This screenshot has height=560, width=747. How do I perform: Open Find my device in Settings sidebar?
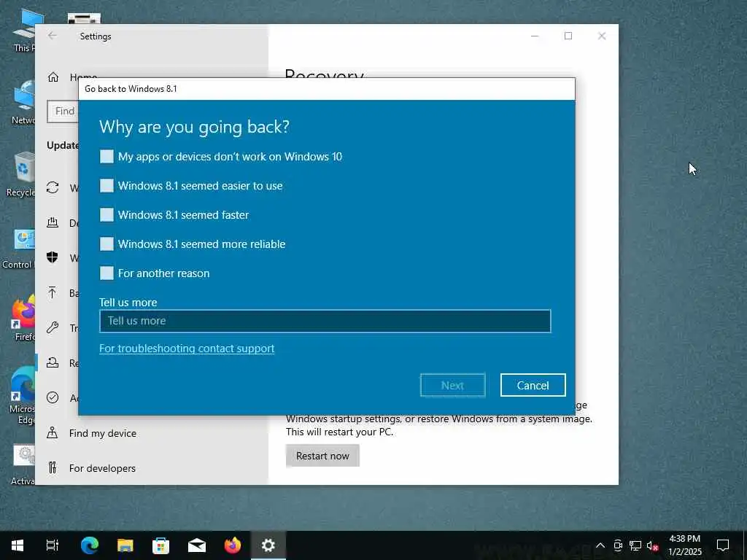[x=102, y=433]
